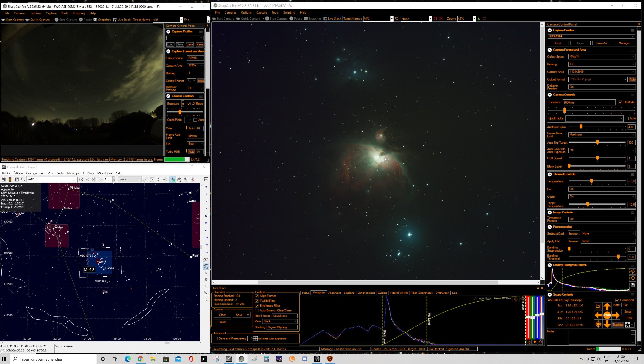
Task: Open the Stacking algorithm dropdown showing Sigma Clipping
Action: click(282, 327)
